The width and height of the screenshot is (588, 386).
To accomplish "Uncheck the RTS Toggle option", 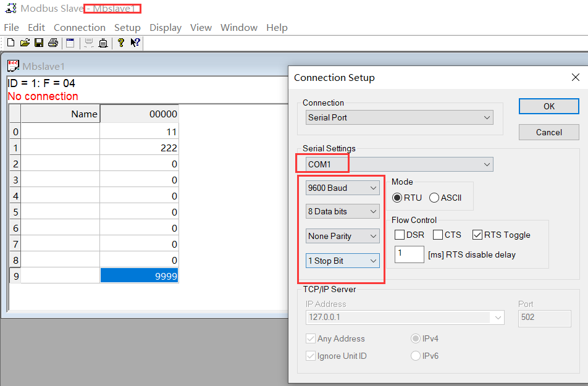I will pos(477,235).
